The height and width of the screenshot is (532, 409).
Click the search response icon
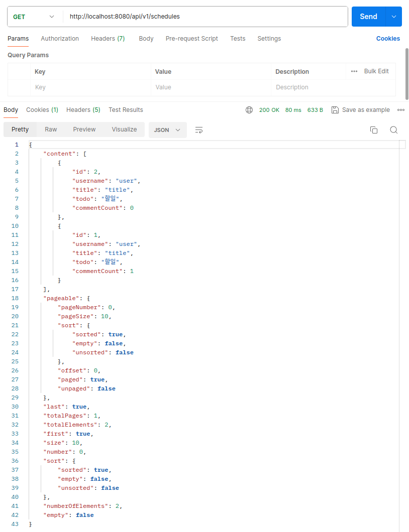click(x=394, y=130)
